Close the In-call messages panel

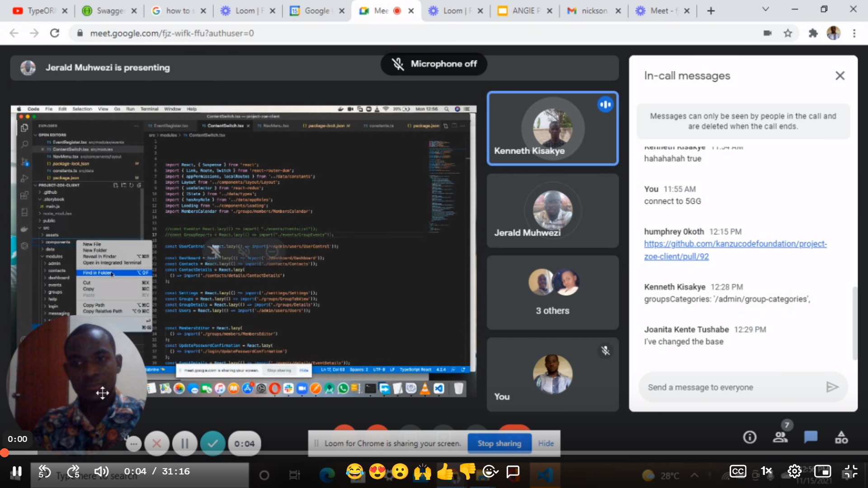(840, 75)
